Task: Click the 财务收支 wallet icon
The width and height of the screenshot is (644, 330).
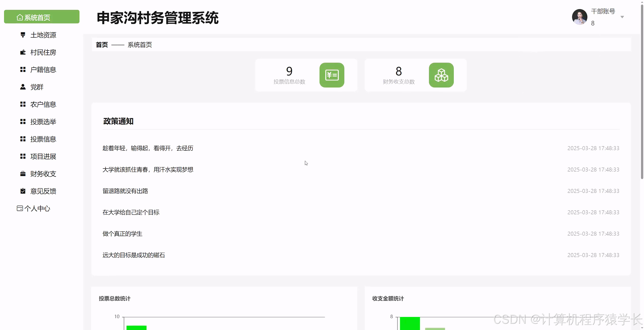Action: [23, 174]
